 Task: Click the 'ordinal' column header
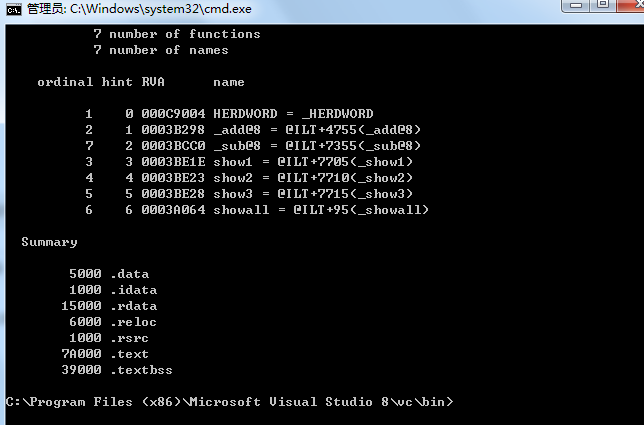(65, 82)
